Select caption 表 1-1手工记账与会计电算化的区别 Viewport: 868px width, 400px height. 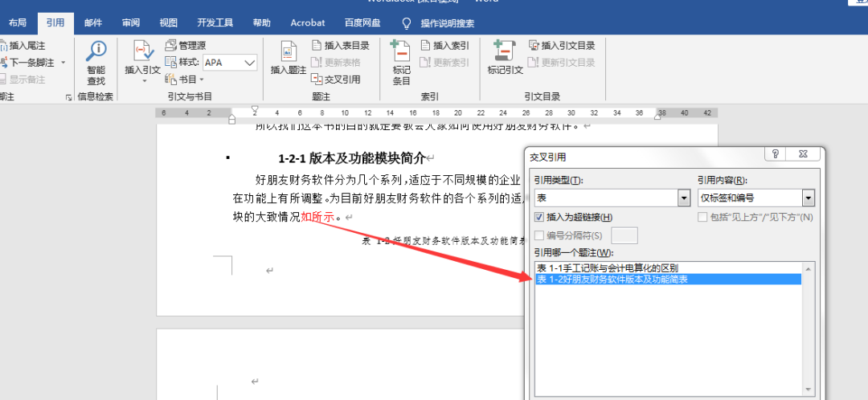pos(669,268)
